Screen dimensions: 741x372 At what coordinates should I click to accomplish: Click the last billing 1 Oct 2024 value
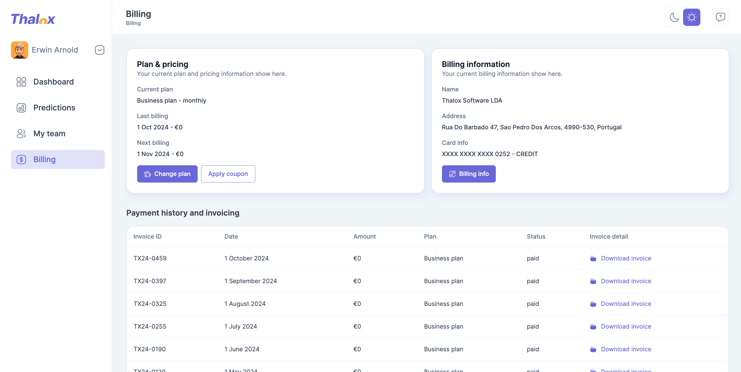click(x=160, y=127)
